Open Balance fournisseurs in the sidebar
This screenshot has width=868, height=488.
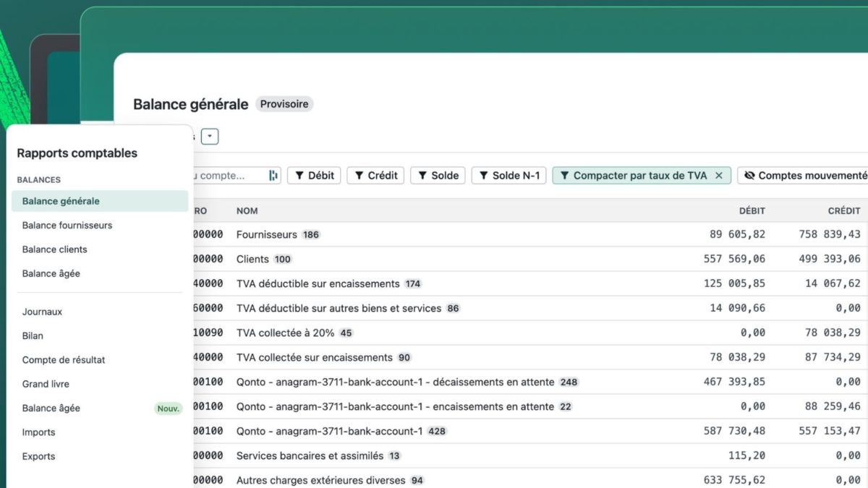point(67,226)
